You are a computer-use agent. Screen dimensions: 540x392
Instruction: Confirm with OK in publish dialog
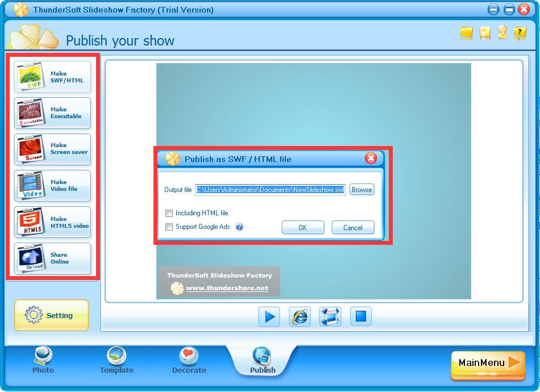point(303,227)
